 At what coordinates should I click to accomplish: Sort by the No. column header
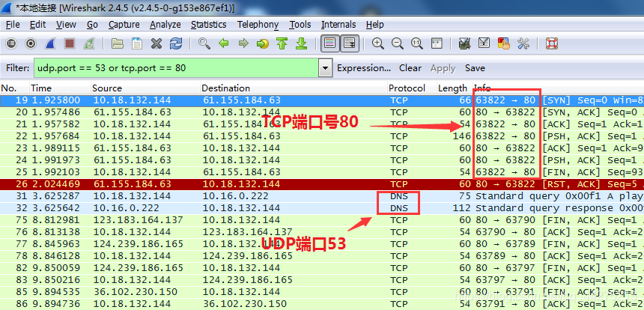point(14,88)
